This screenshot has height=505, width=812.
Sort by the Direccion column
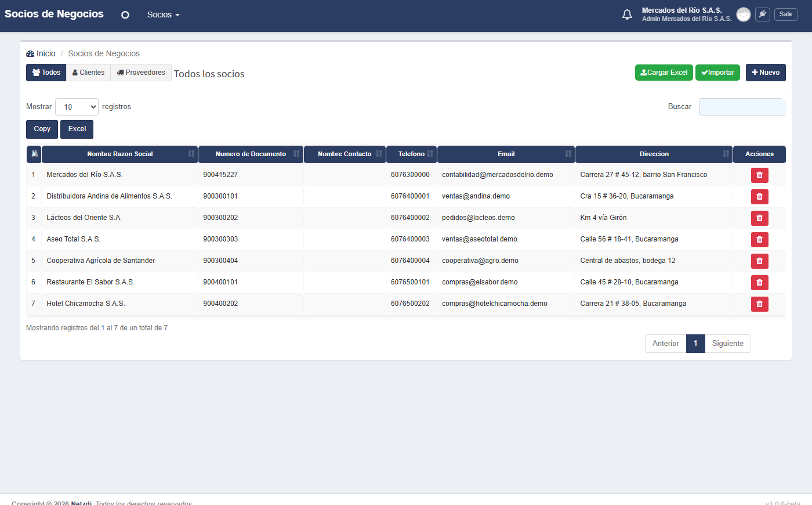tap(654, 154)
